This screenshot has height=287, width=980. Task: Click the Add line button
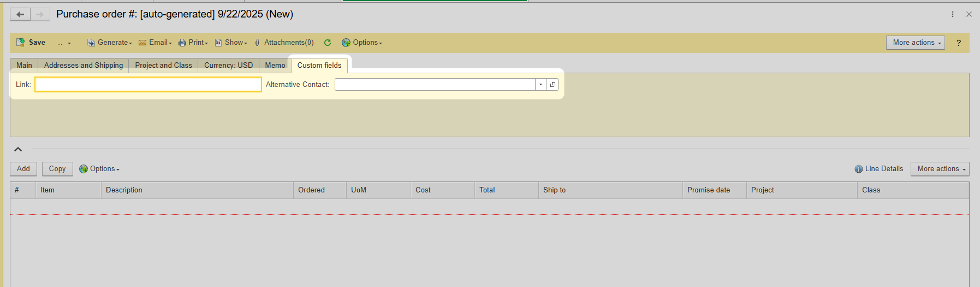tap(23, 169)
